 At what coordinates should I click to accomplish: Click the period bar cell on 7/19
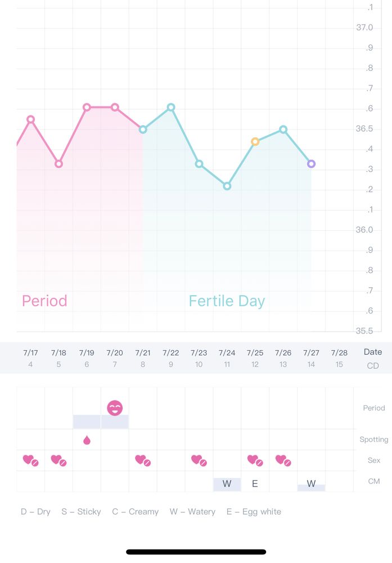pos(87,422)
